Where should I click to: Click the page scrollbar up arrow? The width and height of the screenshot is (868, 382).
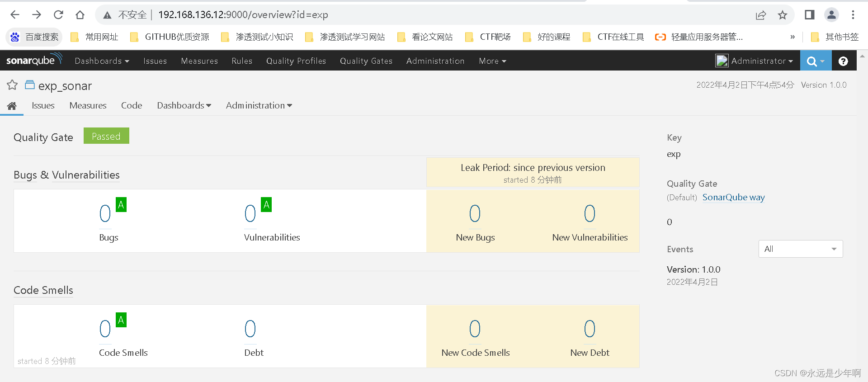coord(862,57)
